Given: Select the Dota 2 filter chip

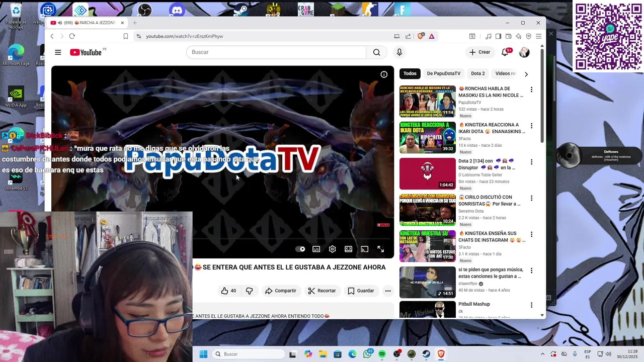Looking at the screenshot, I should (478, 73).
